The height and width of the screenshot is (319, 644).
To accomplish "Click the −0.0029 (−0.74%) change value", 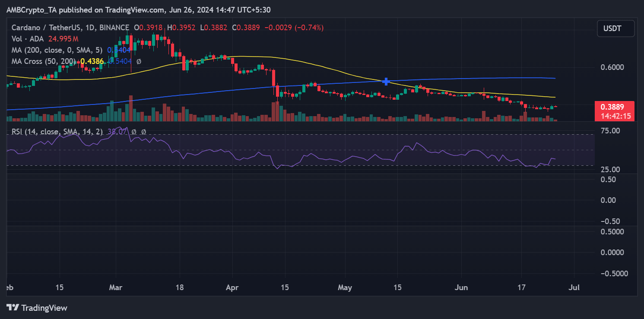I will coord(294,28).
